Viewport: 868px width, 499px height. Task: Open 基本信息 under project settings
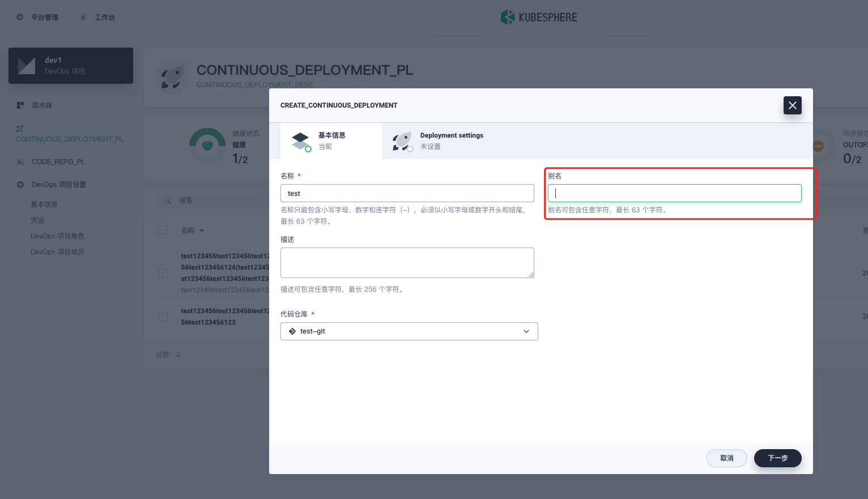click(x=44, y=204)
